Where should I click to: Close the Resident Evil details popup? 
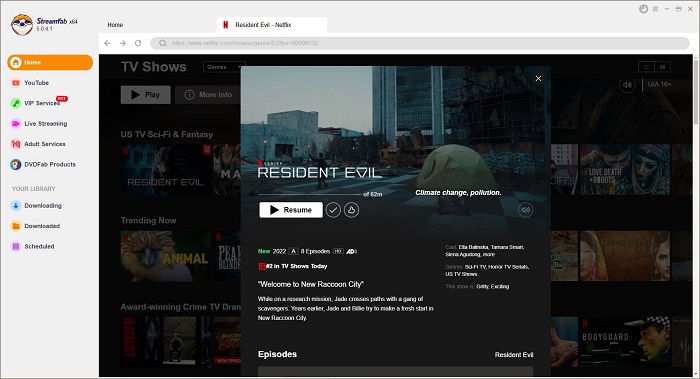(x=538, y=78)
